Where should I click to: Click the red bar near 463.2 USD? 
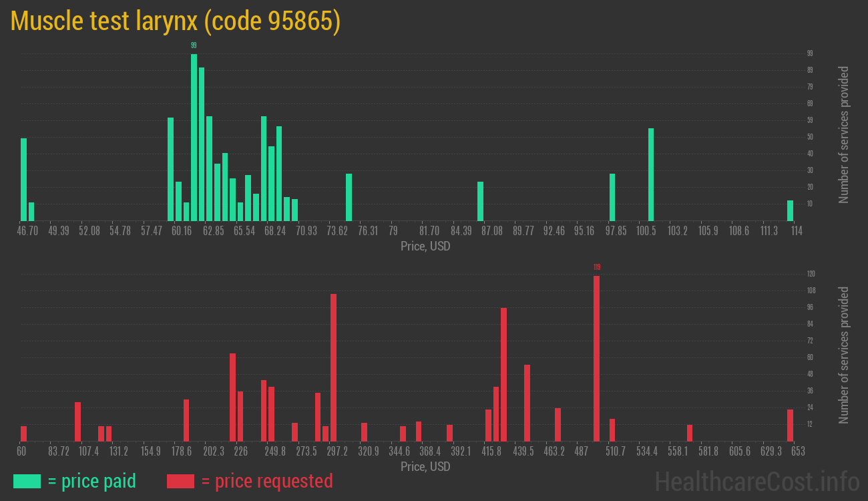click(x=558, y=424)
